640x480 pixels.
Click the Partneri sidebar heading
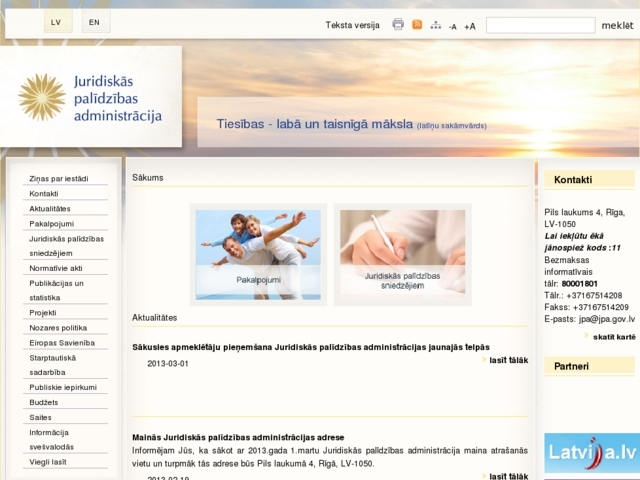(x=571, y=367)
